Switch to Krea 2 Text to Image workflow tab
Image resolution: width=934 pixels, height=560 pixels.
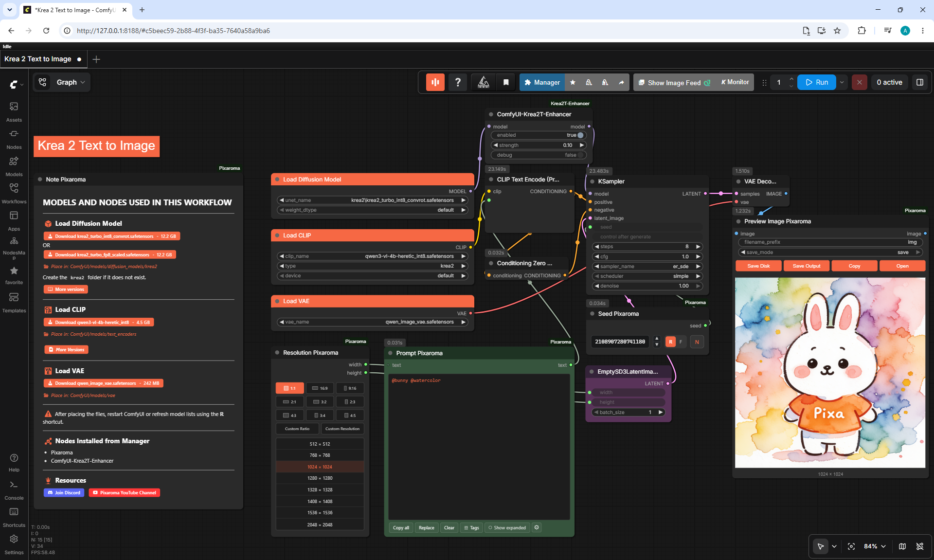[38, 59]
